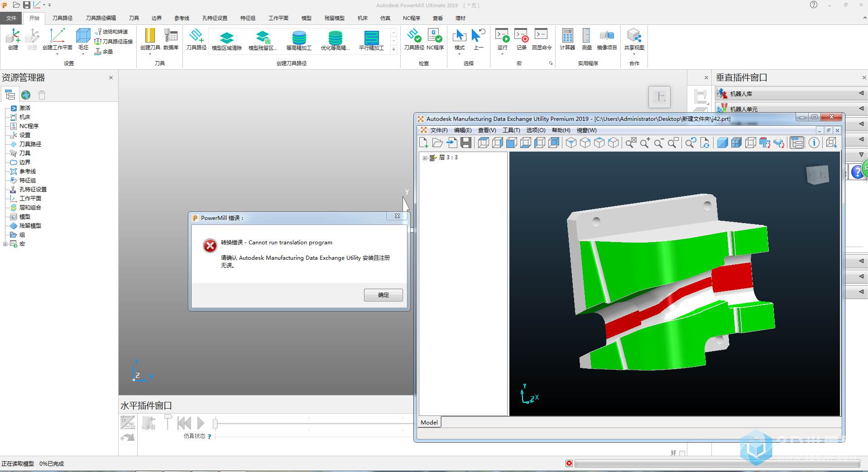The image size is (868, 472).
Task: Click the 测量 measure tool
Action: click(x=586, y=39)
